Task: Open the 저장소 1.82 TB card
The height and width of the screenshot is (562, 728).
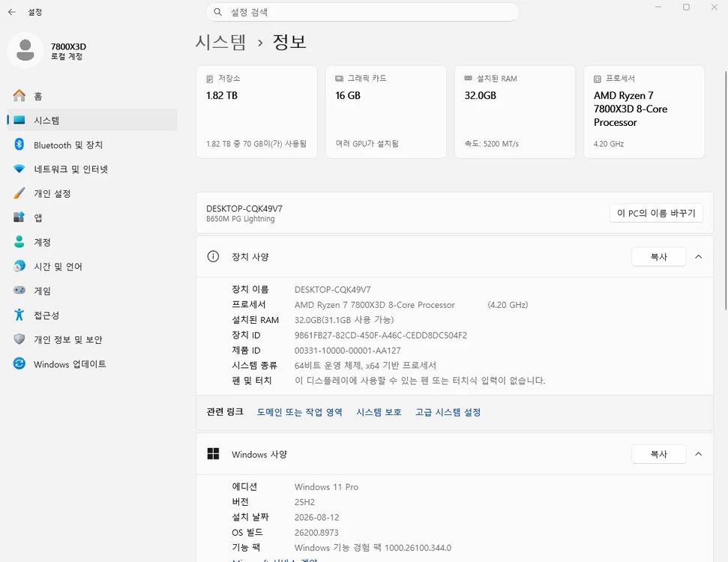Action: coord(256,112)
